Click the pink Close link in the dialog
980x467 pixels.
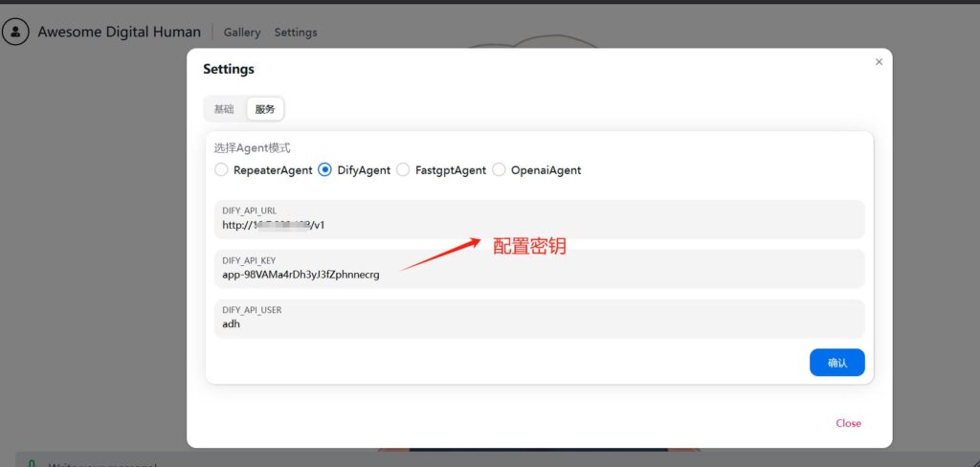[x=848, y=423]
